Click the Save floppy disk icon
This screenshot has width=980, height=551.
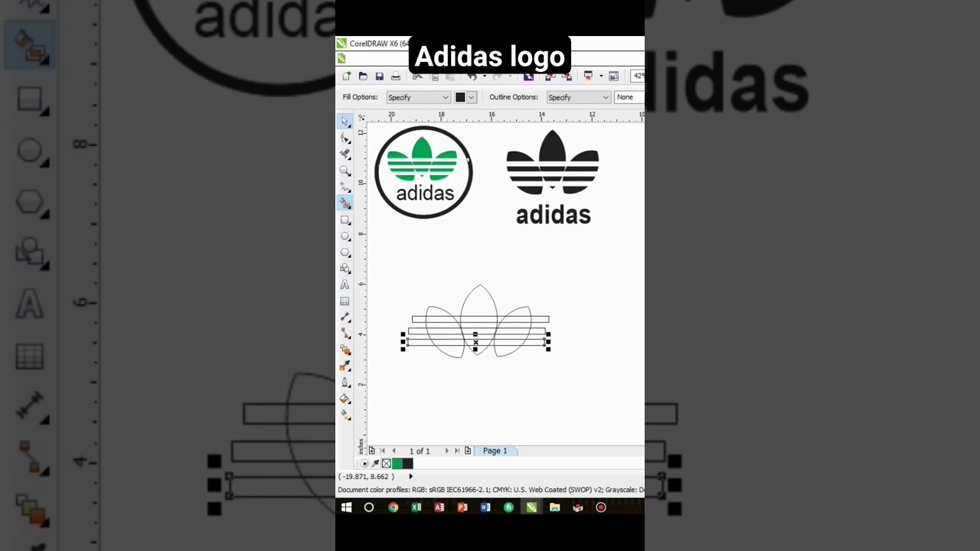point(380,77)
